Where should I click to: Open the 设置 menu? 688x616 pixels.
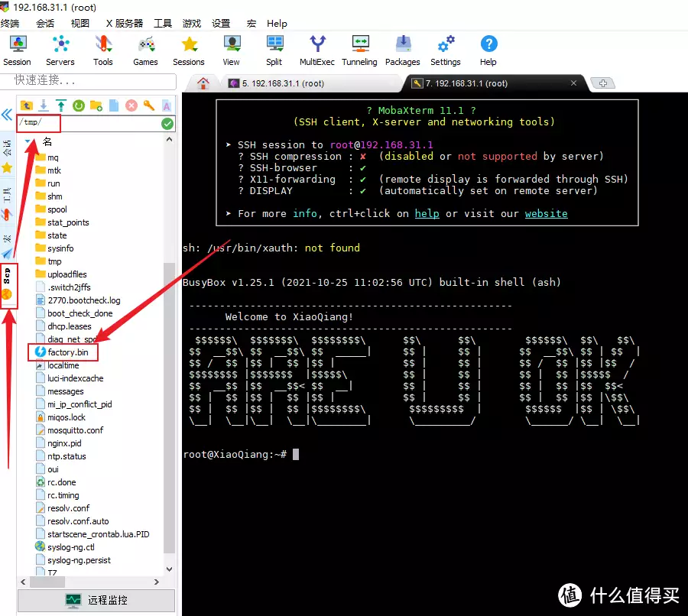click(x=221, y=23)
